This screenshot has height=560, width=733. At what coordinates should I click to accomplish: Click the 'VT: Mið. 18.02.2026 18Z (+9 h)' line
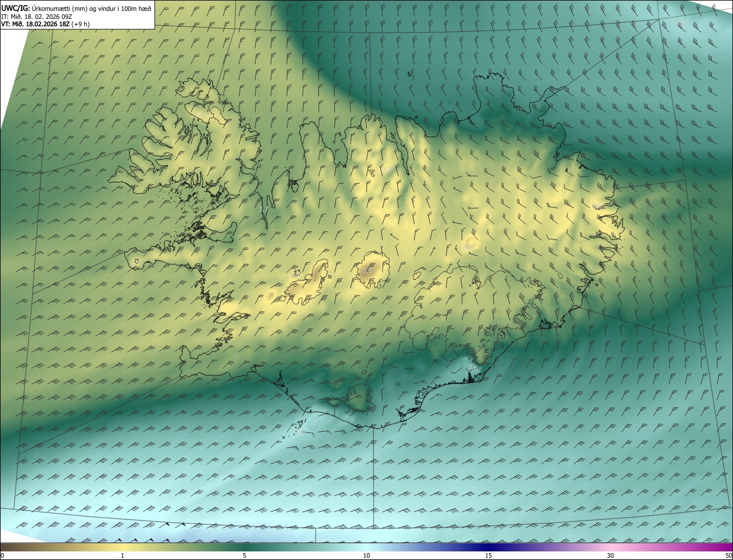[45, 24]
